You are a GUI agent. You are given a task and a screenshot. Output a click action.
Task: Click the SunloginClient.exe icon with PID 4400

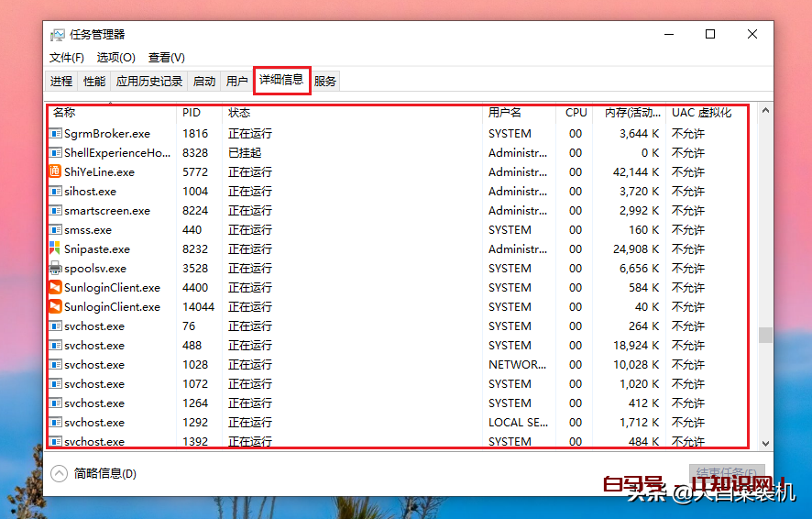56,288
